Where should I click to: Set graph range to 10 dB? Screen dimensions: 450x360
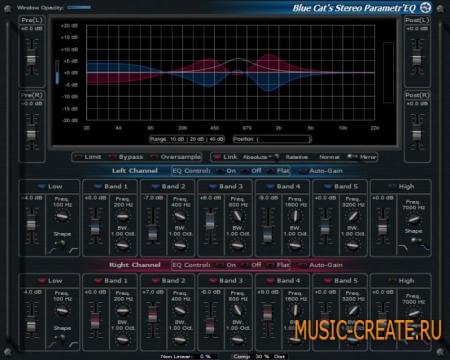(x=178, y=139)
